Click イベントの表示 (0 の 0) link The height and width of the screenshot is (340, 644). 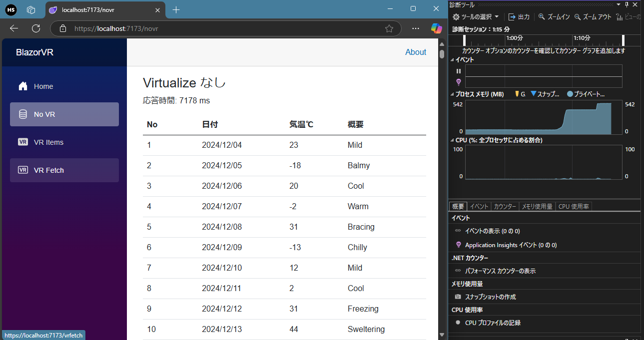tap(492, 231)
